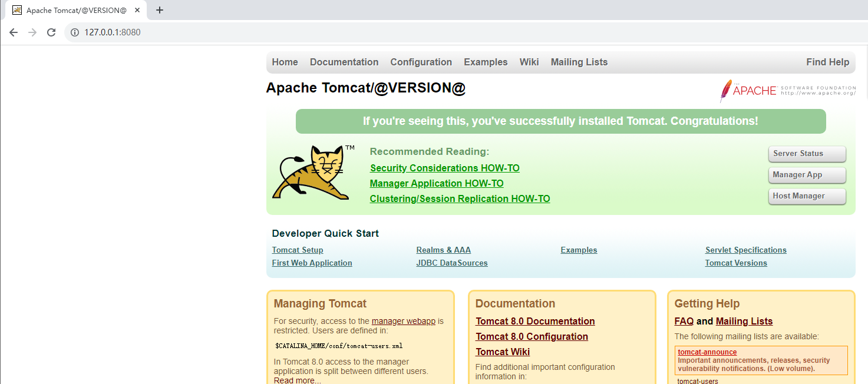
Task: Open Tomcat 8.0 Configuration link
Action: coord(532,336)
